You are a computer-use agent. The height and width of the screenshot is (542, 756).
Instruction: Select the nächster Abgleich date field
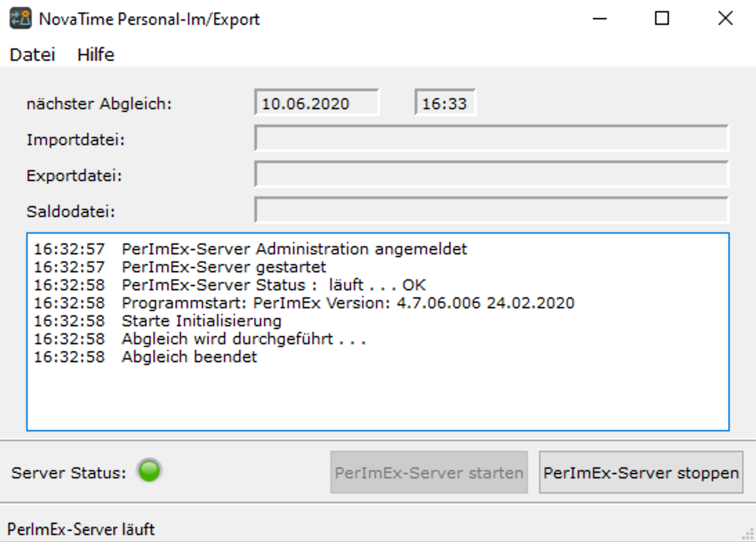click(x=316, y=103)
